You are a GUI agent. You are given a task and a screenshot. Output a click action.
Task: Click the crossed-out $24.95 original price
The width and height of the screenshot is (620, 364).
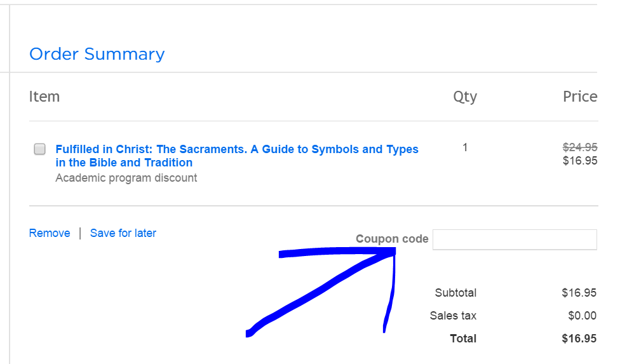coord(579,147)
